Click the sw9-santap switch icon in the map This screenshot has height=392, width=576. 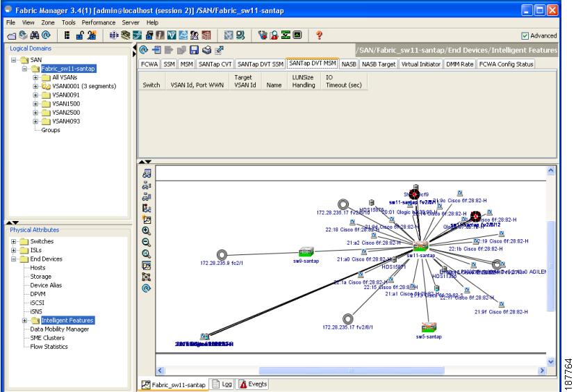point(306,252)
